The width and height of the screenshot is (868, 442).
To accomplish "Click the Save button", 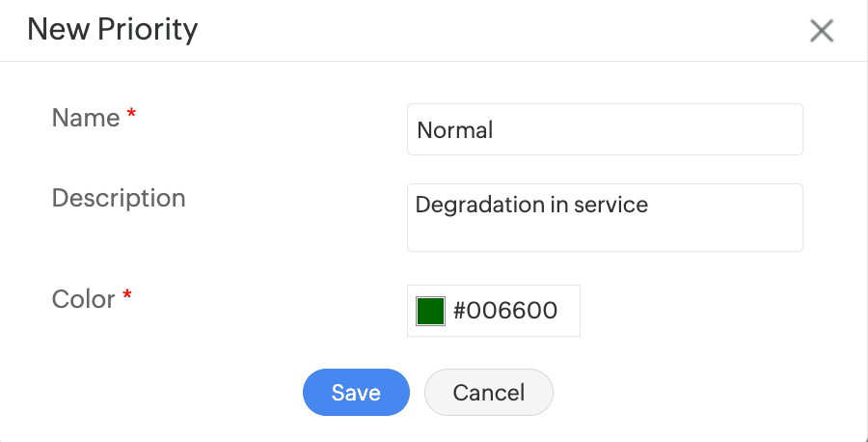I will (356, 393).
